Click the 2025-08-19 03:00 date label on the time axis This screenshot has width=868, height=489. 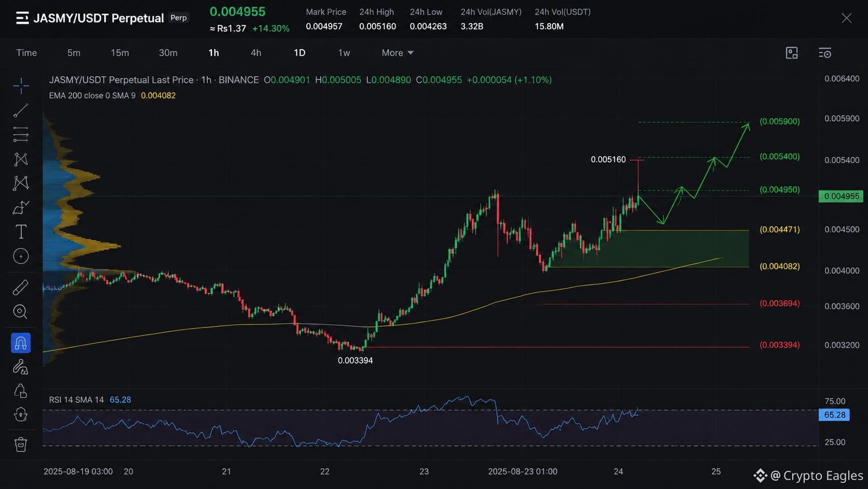coord(78,472)
